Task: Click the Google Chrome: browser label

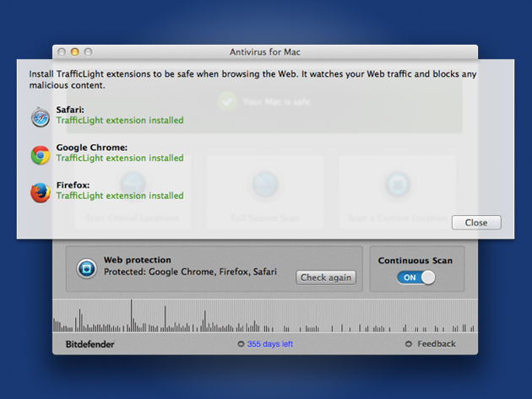Action: pos(91,148)
